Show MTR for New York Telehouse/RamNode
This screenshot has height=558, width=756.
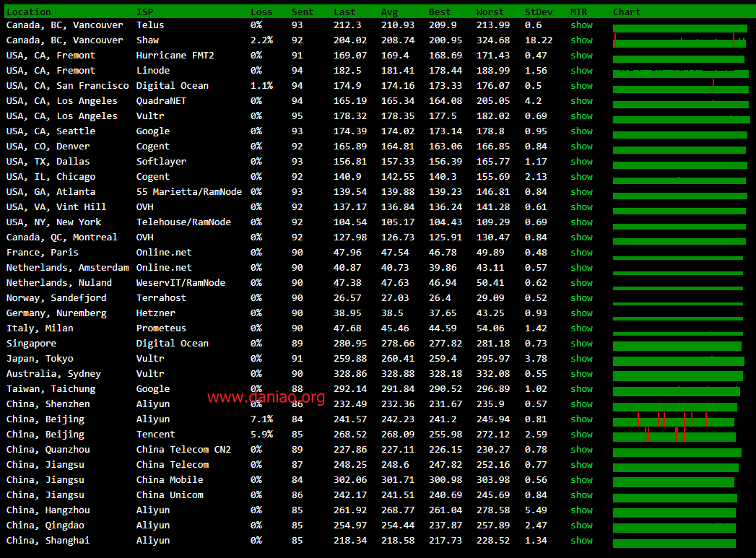(581, 222)
